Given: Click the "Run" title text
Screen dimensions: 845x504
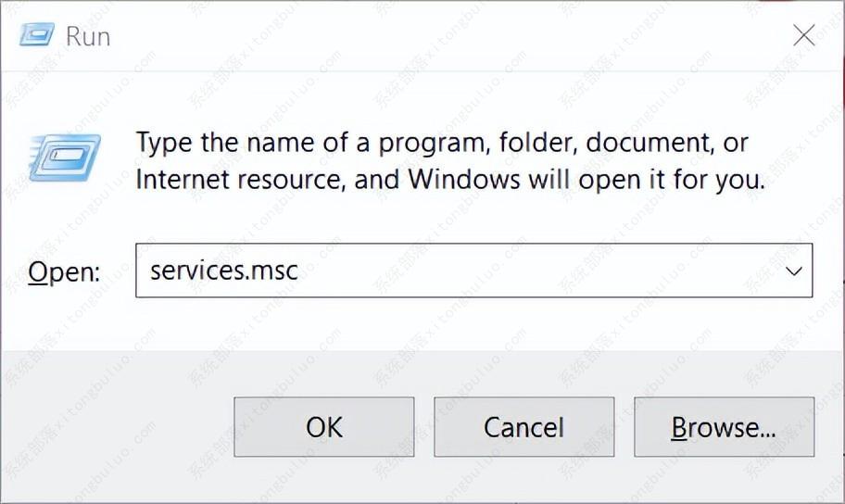Looking at the screenshot, I should [x=88, y=36].
